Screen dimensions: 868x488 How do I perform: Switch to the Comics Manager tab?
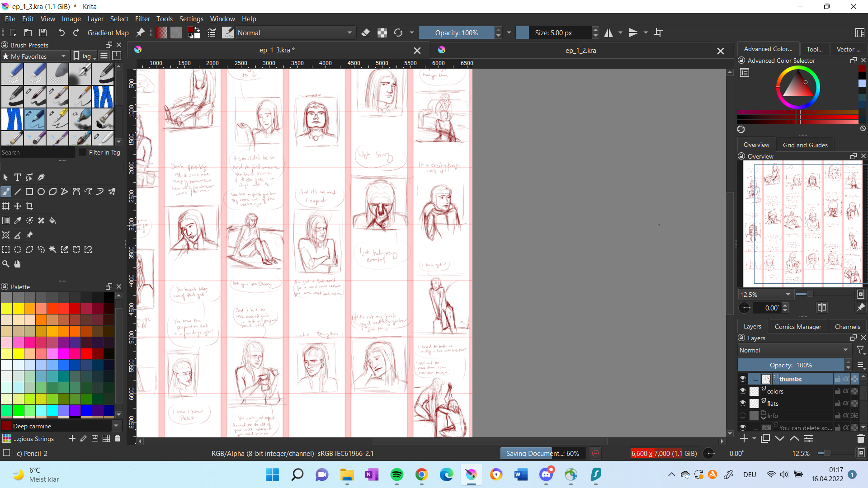[797, 326]
